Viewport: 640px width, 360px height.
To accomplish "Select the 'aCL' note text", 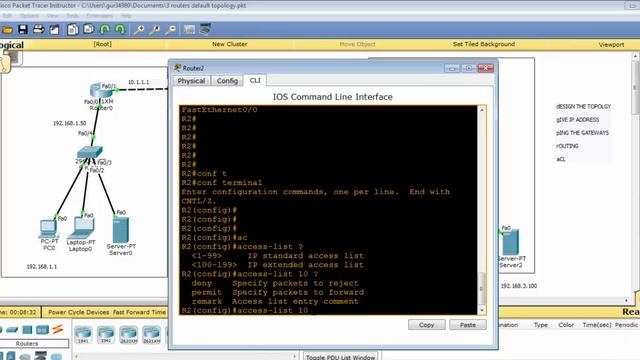I will coord(561,159).
